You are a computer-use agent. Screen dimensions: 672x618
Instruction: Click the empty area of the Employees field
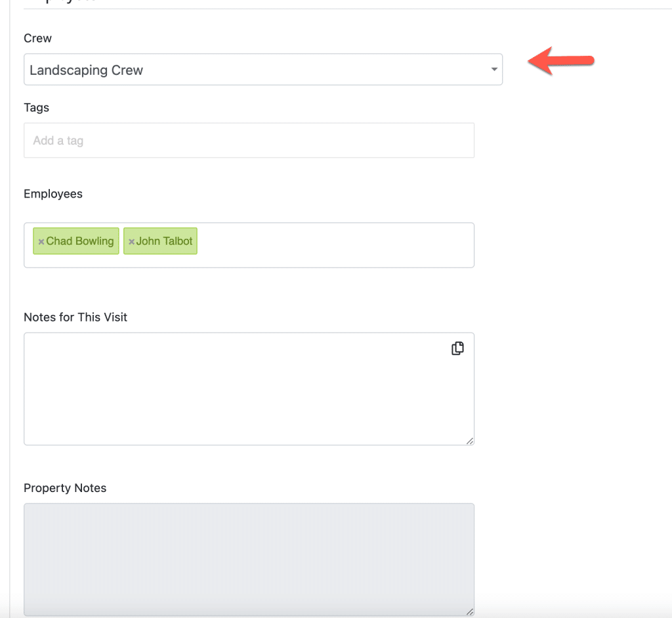click(x=334, y=245)
